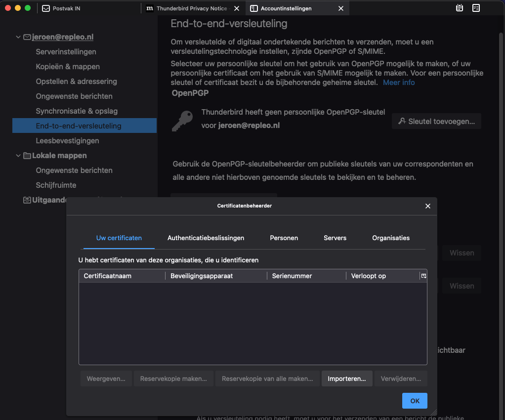Click the Uitgaande server icon in sidebar

point(27,200)
